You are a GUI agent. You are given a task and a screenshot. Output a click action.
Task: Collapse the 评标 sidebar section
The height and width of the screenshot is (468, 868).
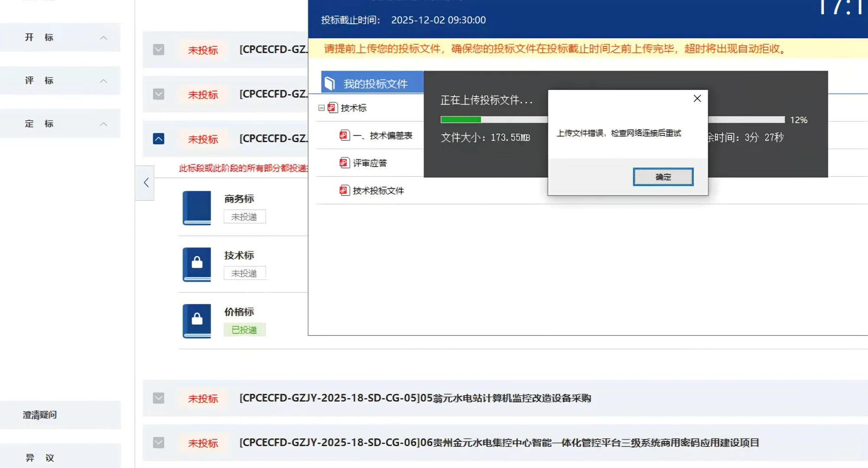tap(104, 81)
